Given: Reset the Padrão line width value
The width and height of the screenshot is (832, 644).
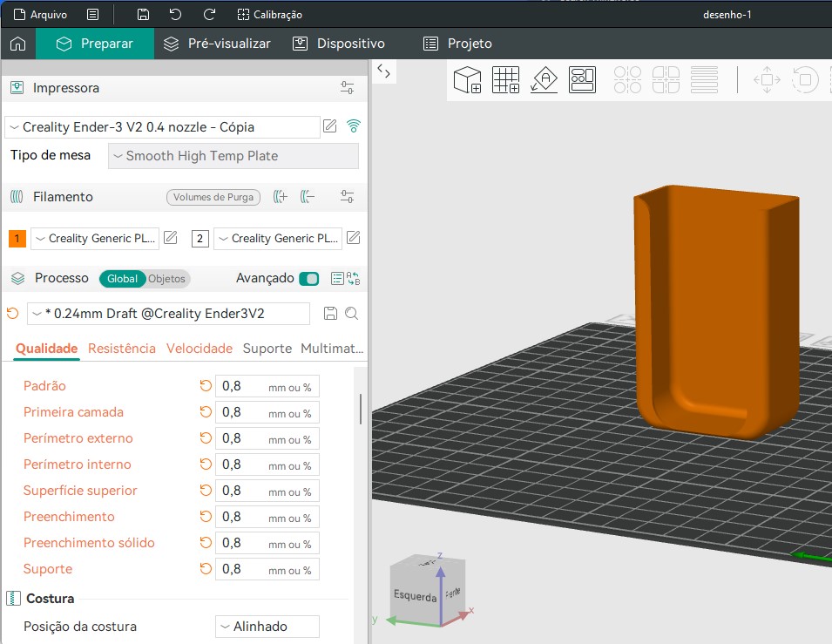Looking at the screenshot, I should (x=206, y=386).
